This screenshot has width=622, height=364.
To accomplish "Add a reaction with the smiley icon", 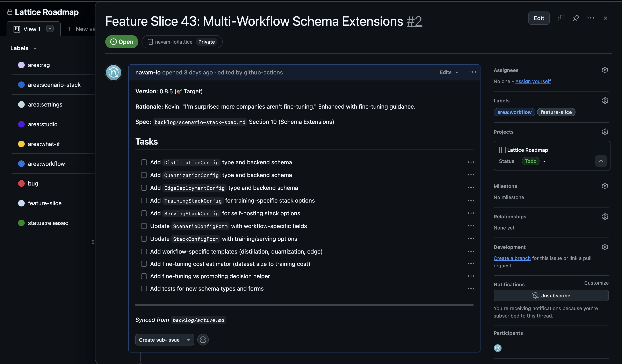I will [x=203, y=340].
